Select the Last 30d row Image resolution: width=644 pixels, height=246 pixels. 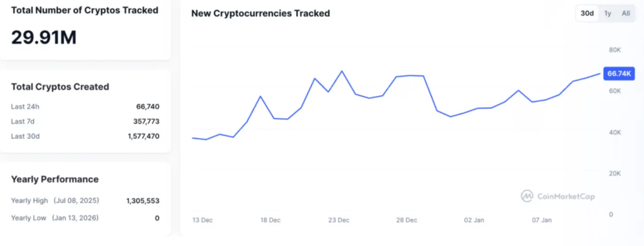pos(85,136)
